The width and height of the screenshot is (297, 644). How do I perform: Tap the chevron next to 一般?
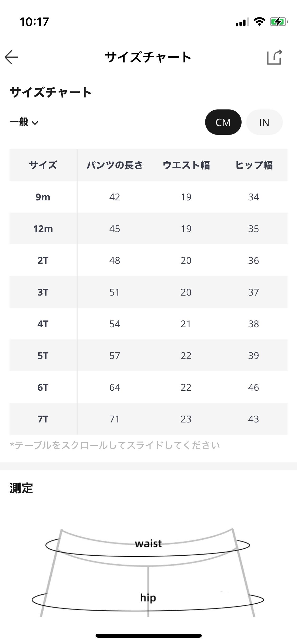tap(35, 123)
